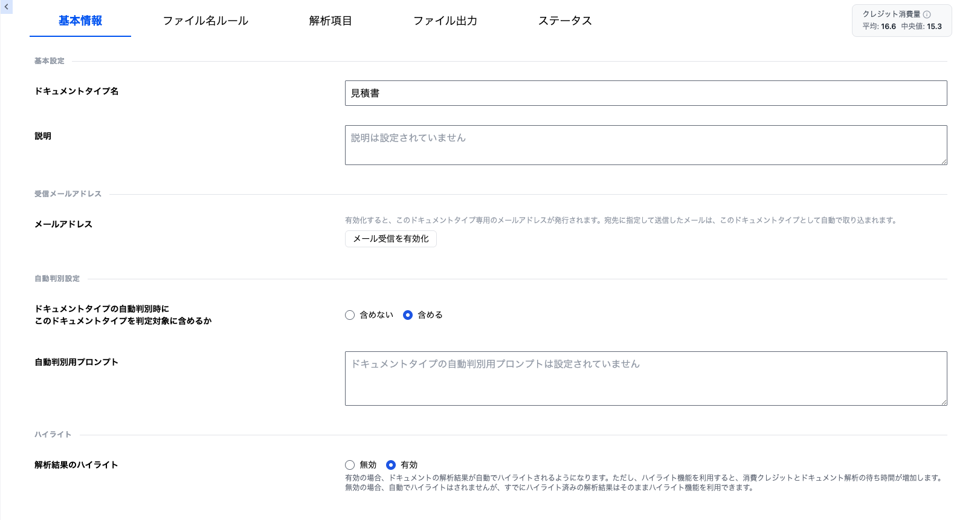
Task: Focus the 自動判別用プロンプト textarea
Action: (646, 379)
